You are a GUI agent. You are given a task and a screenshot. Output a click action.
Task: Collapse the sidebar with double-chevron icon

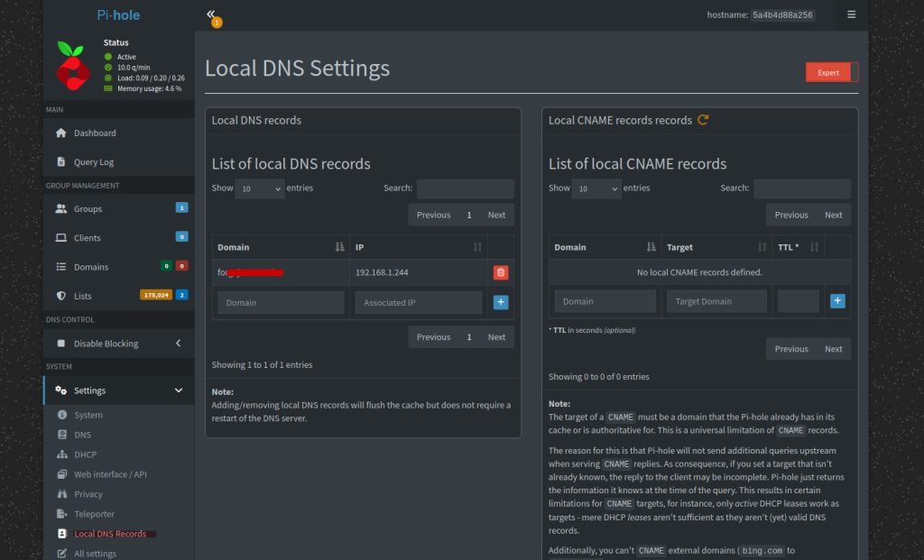[211, 14]
